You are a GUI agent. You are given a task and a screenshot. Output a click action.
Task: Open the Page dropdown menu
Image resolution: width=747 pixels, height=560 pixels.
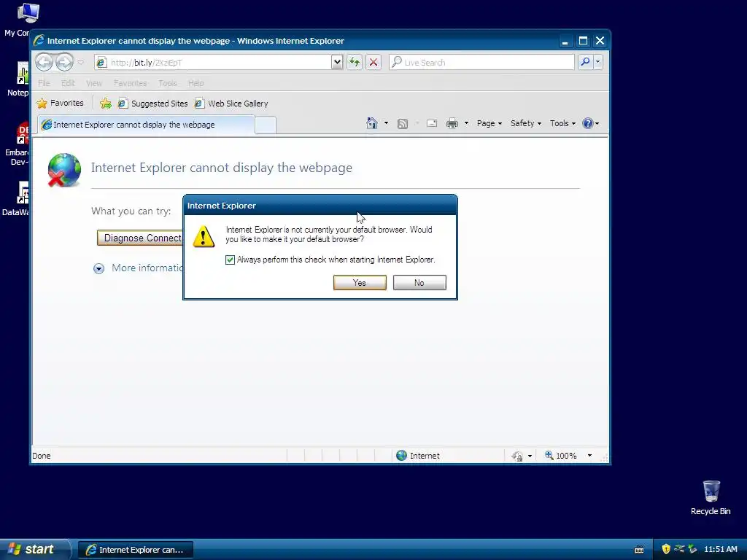(489, 123)
